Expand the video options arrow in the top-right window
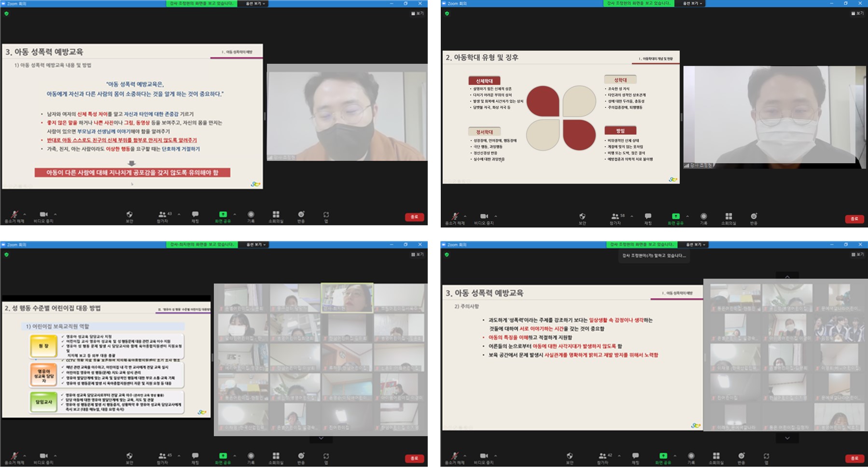Viewport: 868px width, 469px height. point(496,216)
